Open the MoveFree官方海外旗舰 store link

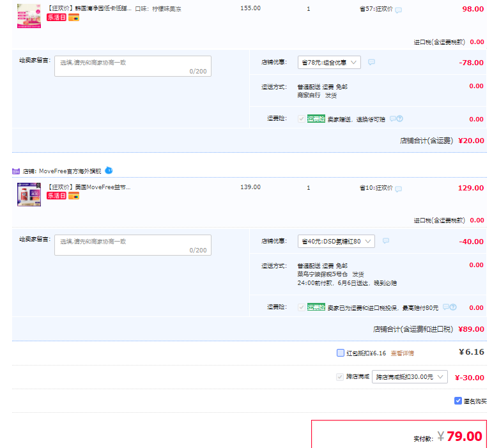tap(69, 171)
